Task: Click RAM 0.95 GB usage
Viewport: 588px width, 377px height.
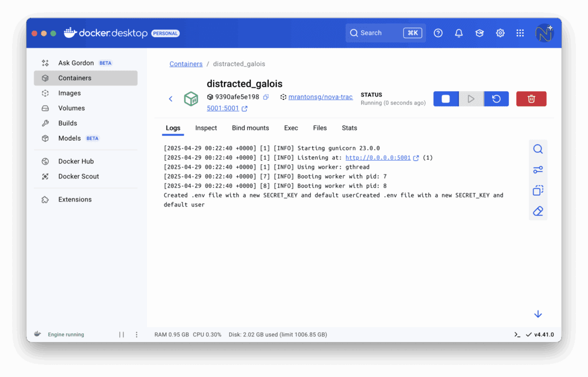Action: [172, 335]
